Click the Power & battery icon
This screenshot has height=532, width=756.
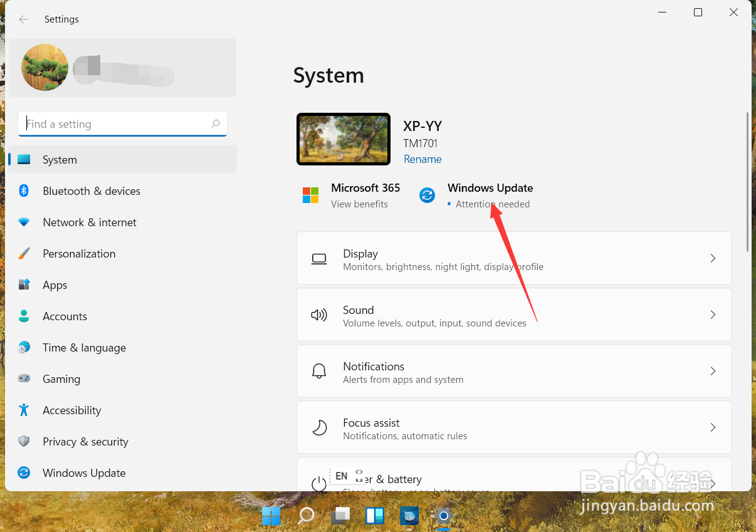click(x=319, y=484)
